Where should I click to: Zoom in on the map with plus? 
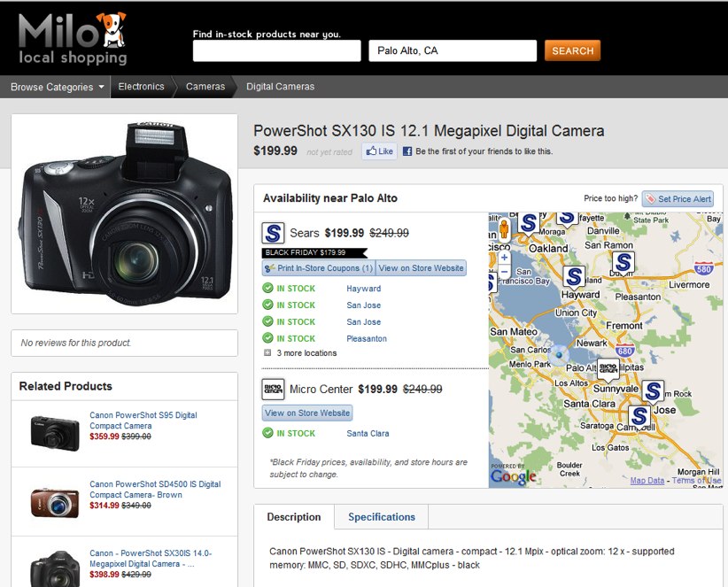pos(504,257)
